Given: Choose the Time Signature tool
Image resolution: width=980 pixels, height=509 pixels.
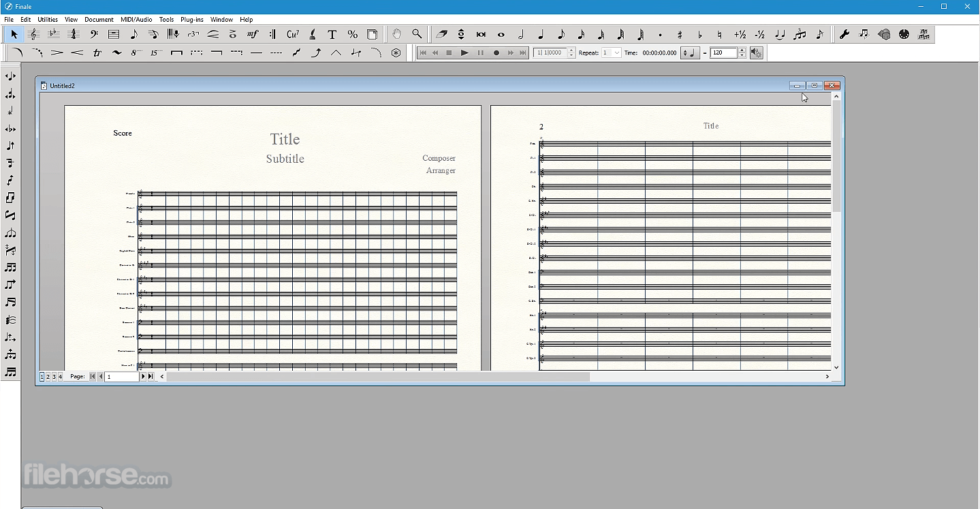Looking at the screenshot, I should point(74,34).
